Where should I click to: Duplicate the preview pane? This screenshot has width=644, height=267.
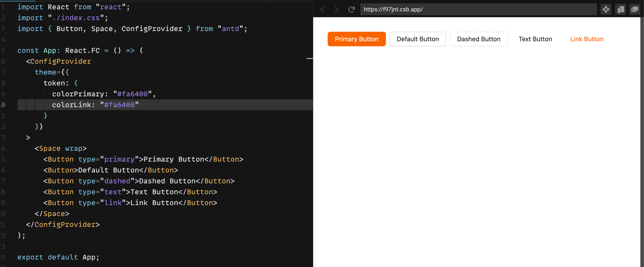620,9
